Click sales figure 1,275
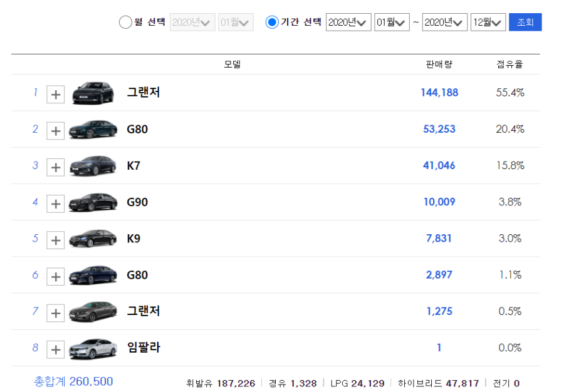 click(x=439, y=311)
